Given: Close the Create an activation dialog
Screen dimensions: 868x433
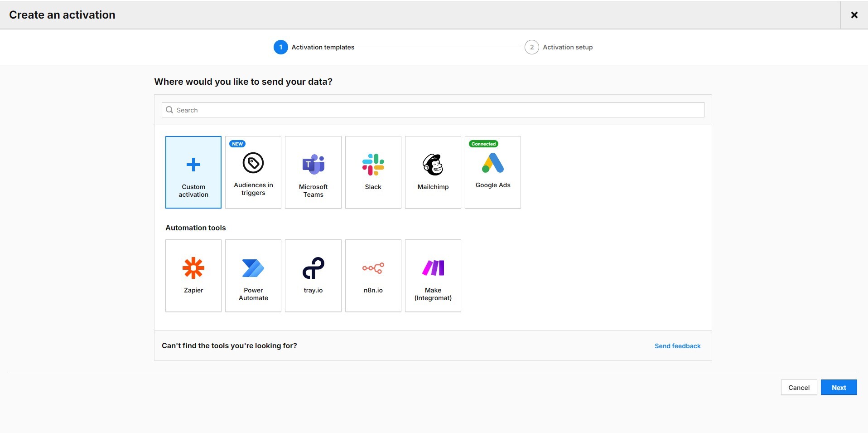Looking at the screenshot, I should 854,15.
